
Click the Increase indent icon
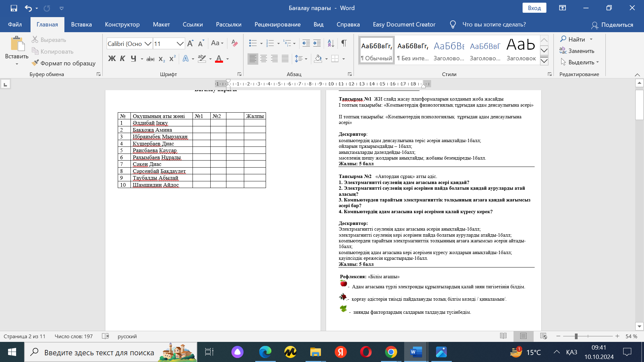[x=317, y=43]
